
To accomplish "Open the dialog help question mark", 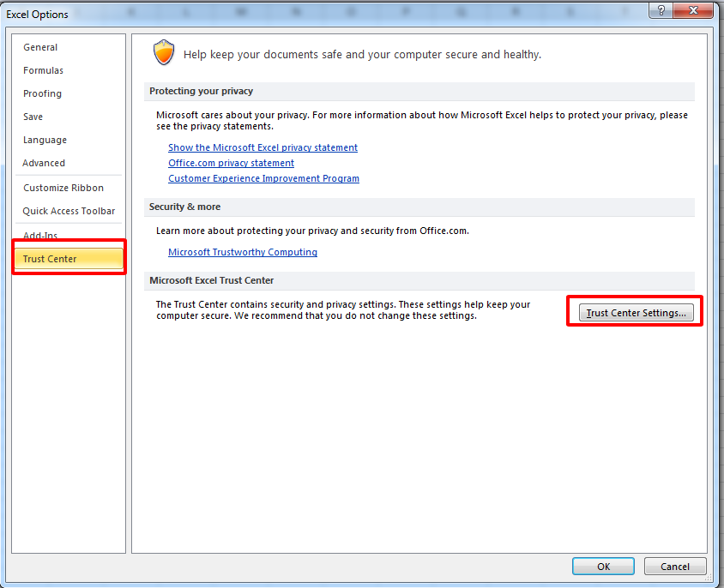I will [661, 10].
